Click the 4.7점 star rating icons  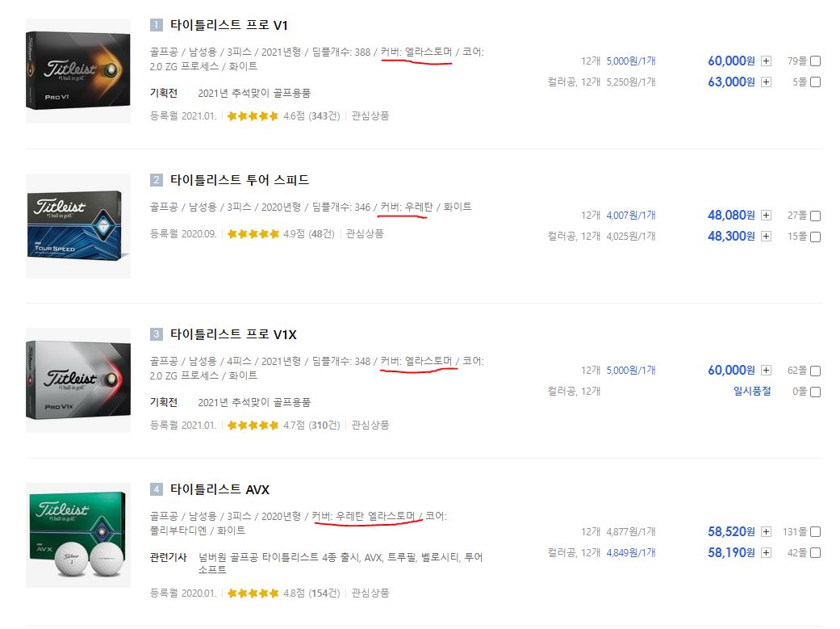pyautogui.click(x=253, y=425)
